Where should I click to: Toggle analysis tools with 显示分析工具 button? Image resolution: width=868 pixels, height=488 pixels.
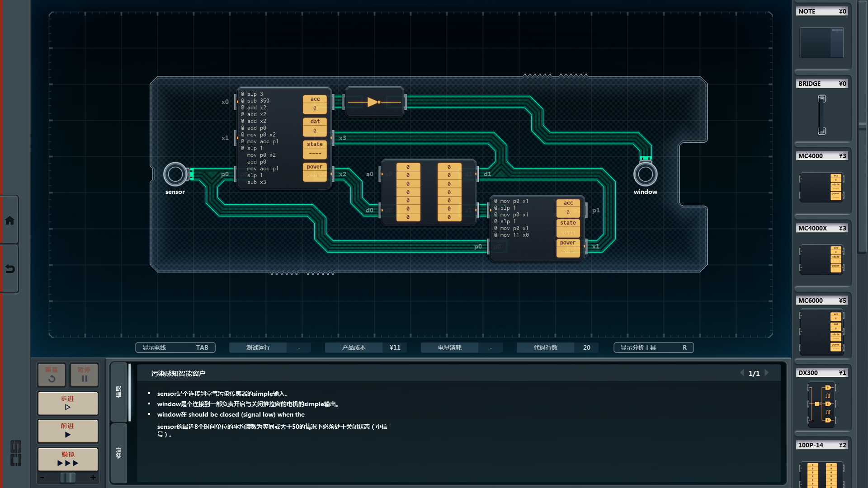[x=653, y=347]
